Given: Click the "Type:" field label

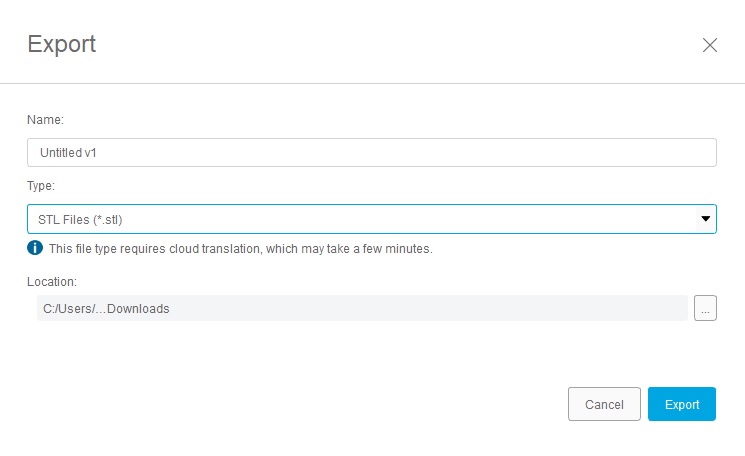Looking at the screenshot, I should point(41,186).
